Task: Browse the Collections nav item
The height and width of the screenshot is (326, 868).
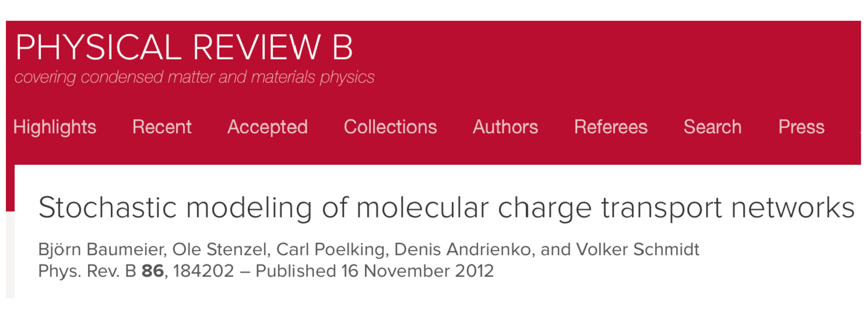Action: pyautogui.click(x=390, y=127)
